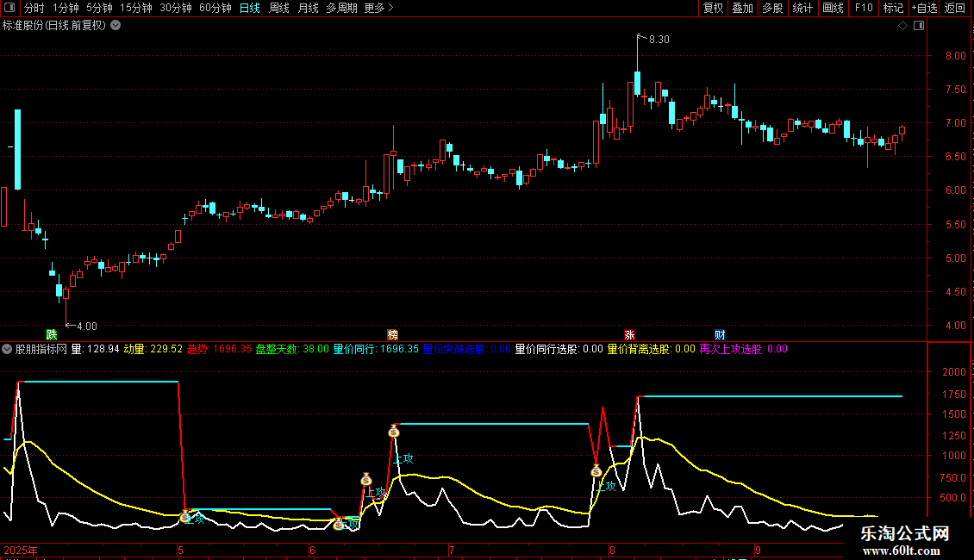
Task: Open F10 company info
Action: (864, 8)
